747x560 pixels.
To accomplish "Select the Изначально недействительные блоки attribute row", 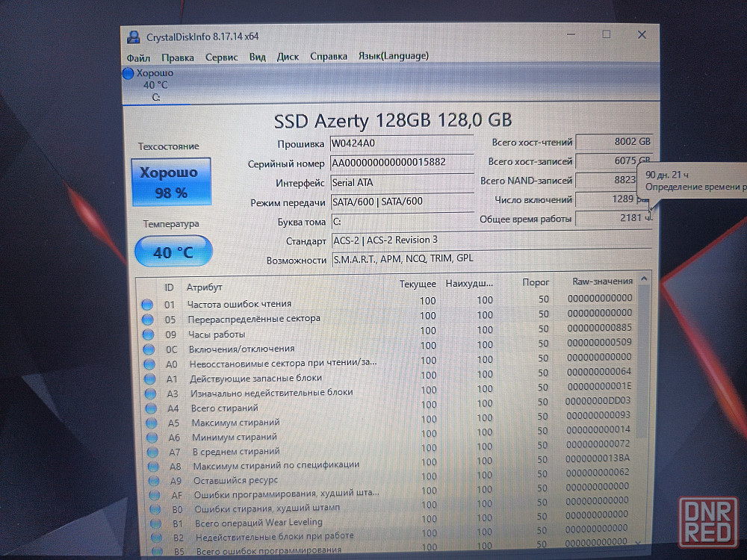I will coord(390,391).
